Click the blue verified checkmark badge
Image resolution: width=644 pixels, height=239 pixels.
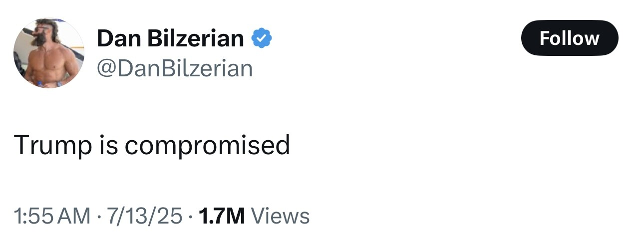tap(261, 38)
